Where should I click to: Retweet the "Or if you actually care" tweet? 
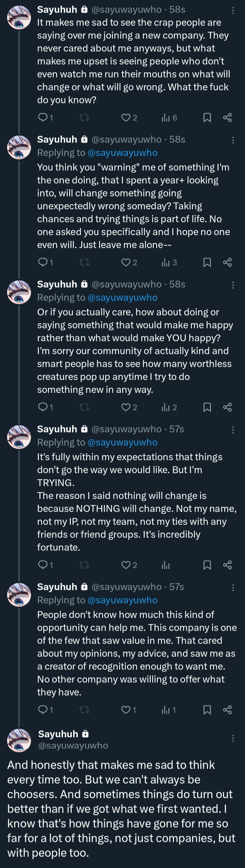[x=84, y=407]
